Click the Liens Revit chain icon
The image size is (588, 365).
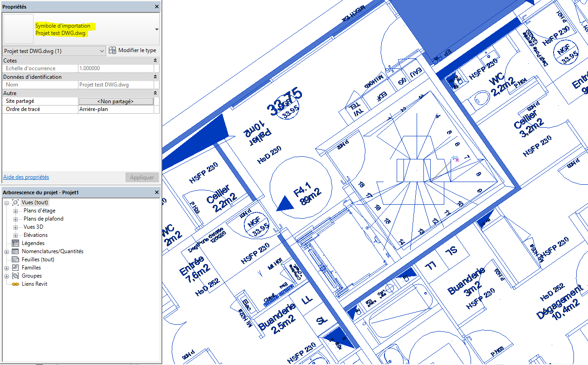pyautogui.click(x=15, y=284)
